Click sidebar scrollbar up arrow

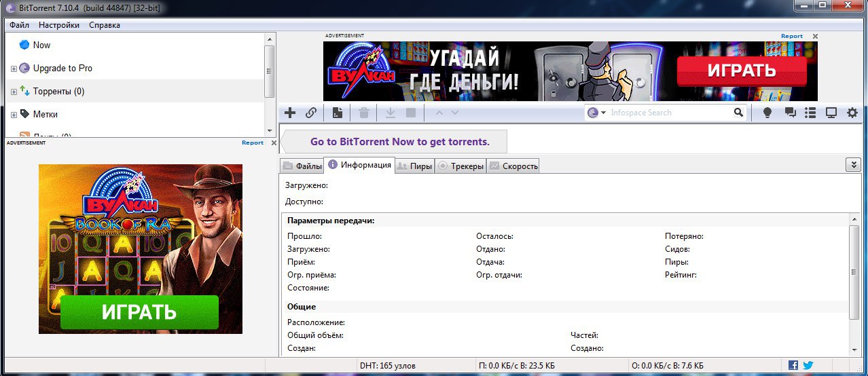point(270,38)
